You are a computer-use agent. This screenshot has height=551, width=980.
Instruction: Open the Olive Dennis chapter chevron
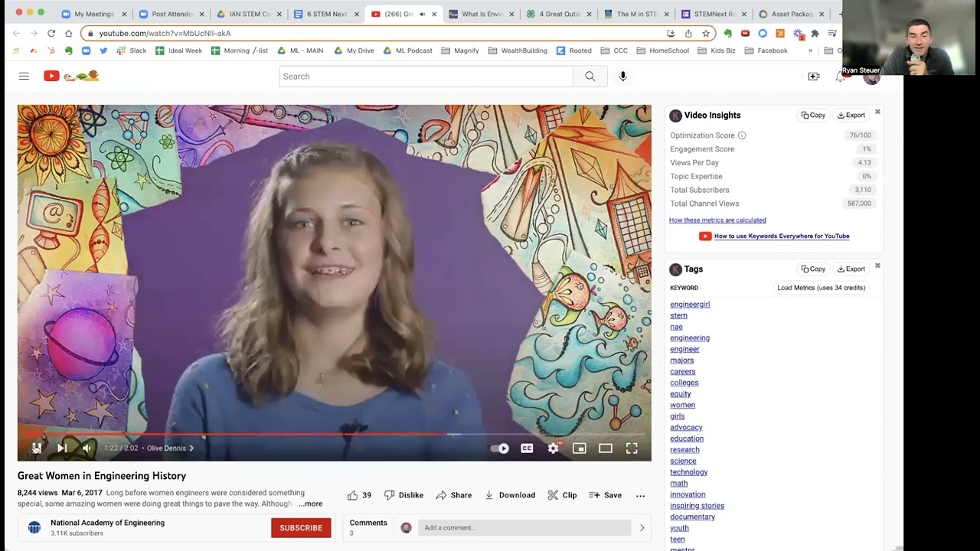(x=191, y=448)
